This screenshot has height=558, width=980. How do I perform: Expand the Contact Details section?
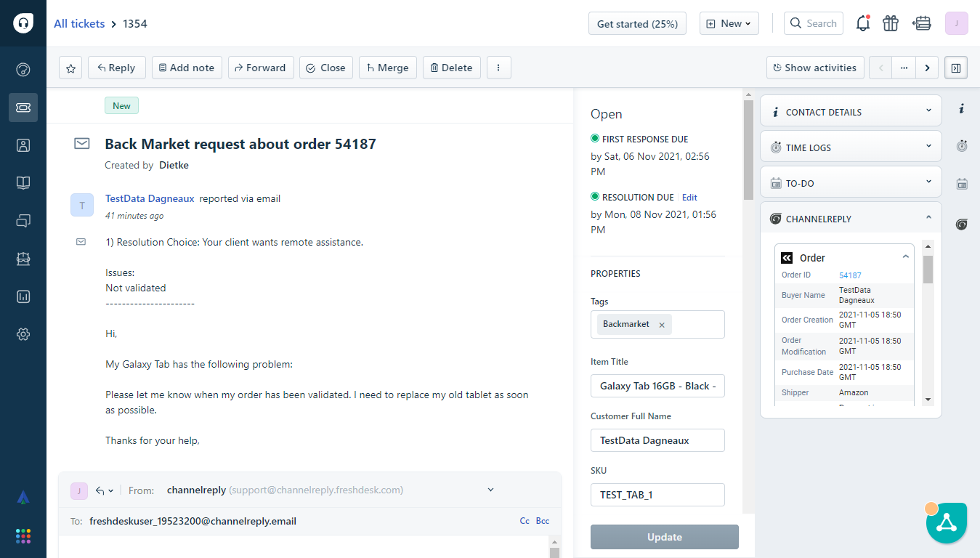(851, 112)
